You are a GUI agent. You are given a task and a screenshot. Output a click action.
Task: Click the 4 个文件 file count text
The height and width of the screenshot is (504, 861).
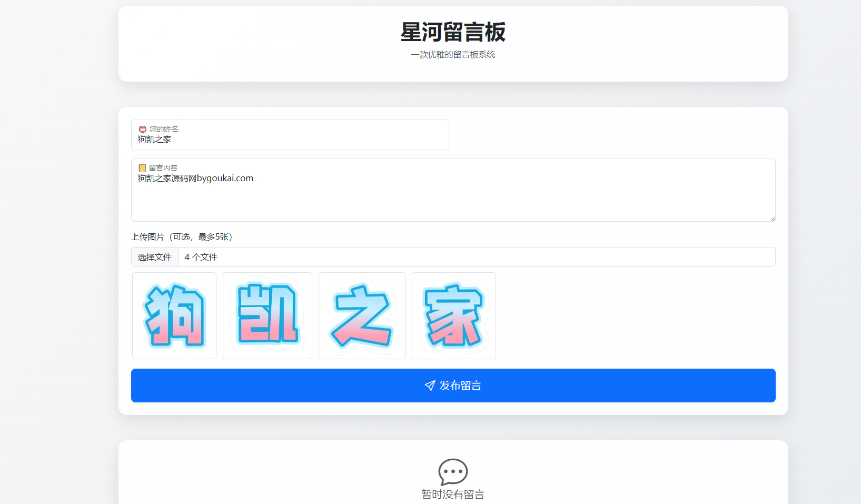click(x=201, y=257)
